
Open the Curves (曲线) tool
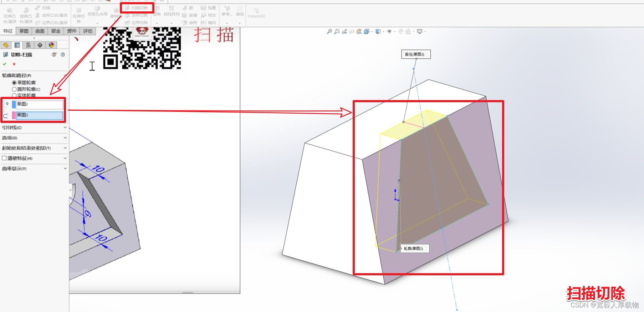(x=240, y=11)
